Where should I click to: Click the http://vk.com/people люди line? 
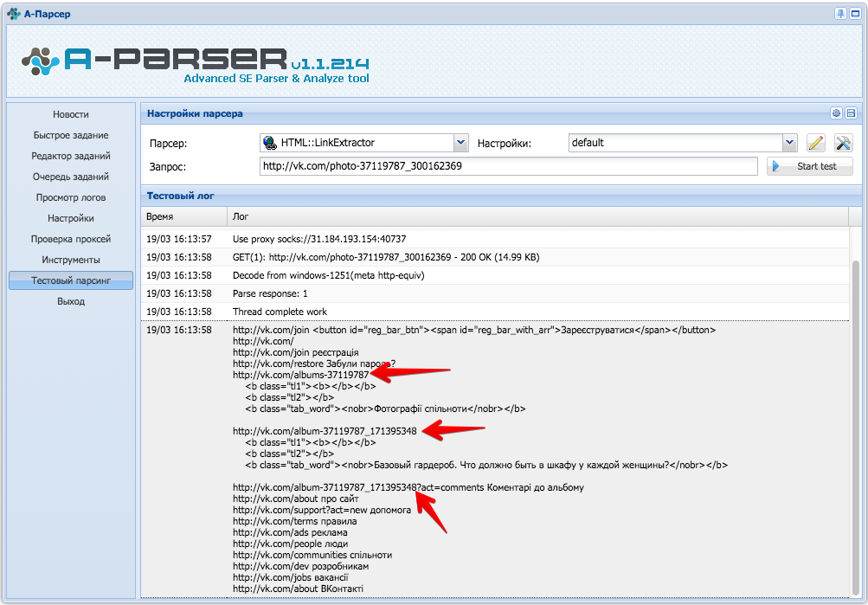click(x=290, y=544)
